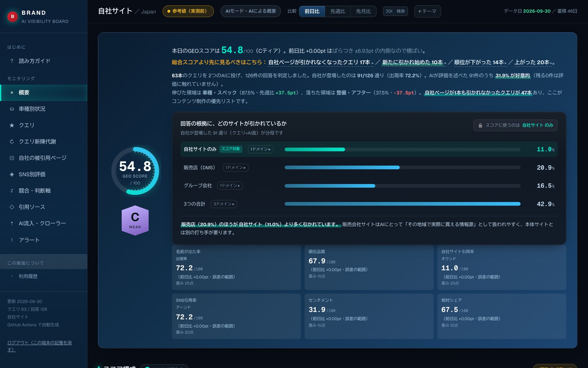Click the クエリ新陳代謝 refresh icon
588x368 pixels.
pyautogui.click(x=12, y=142)
